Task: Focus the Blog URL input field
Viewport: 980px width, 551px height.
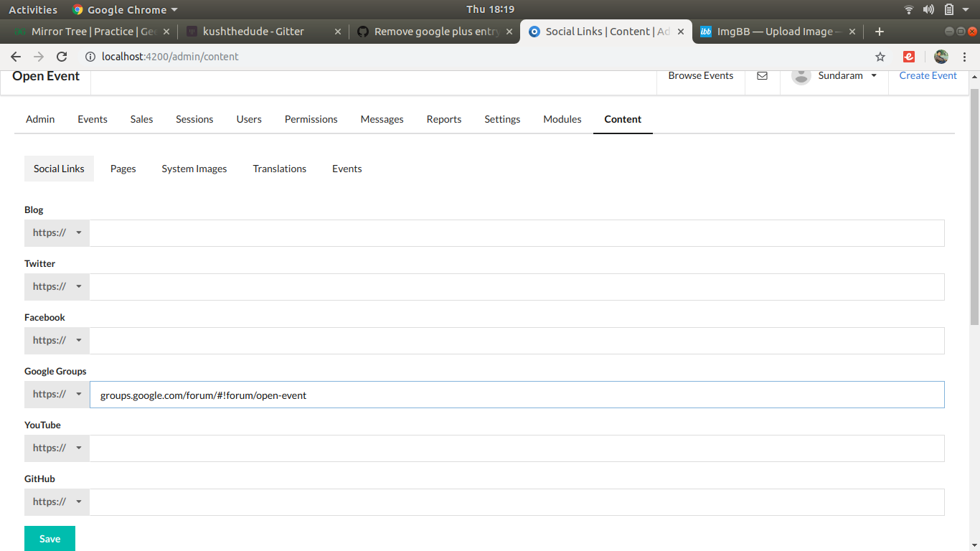Action: (517, 233)
